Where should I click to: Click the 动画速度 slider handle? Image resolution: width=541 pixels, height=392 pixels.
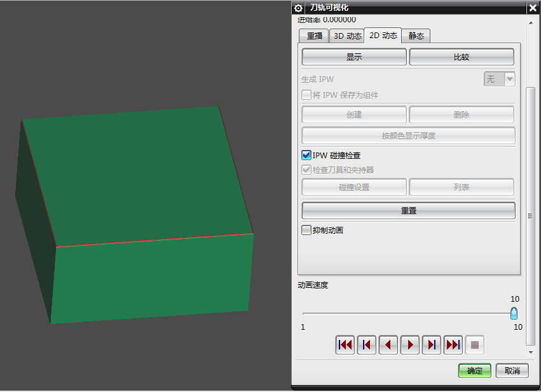coord(514,313)
